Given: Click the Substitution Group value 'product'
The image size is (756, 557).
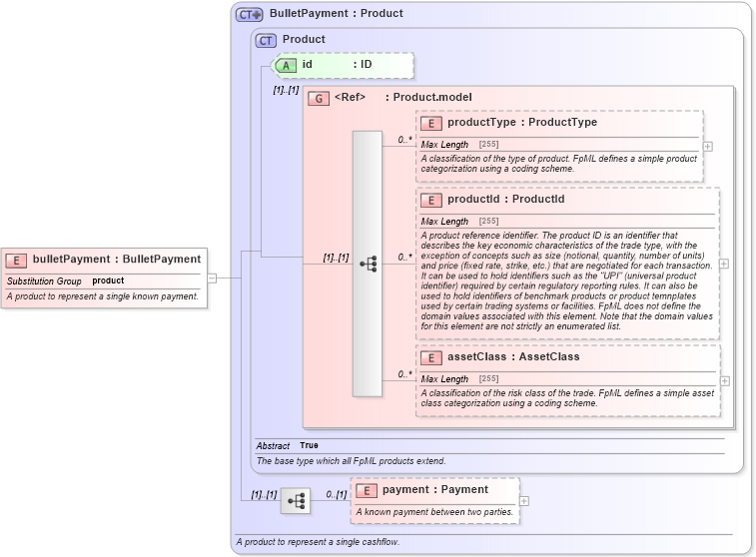Looking at the screenshot, I should coord(108,280).
